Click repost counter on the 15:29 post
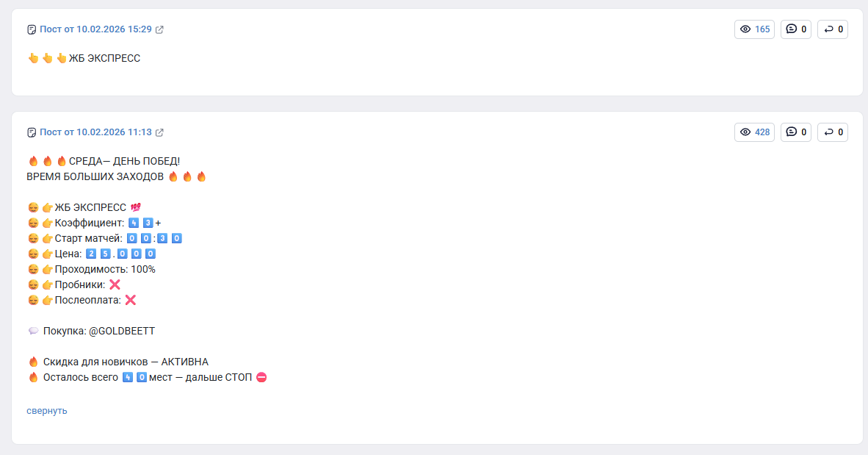Viewport: 868px width, 455px height. pyautogui.click(x=833, y=29)
